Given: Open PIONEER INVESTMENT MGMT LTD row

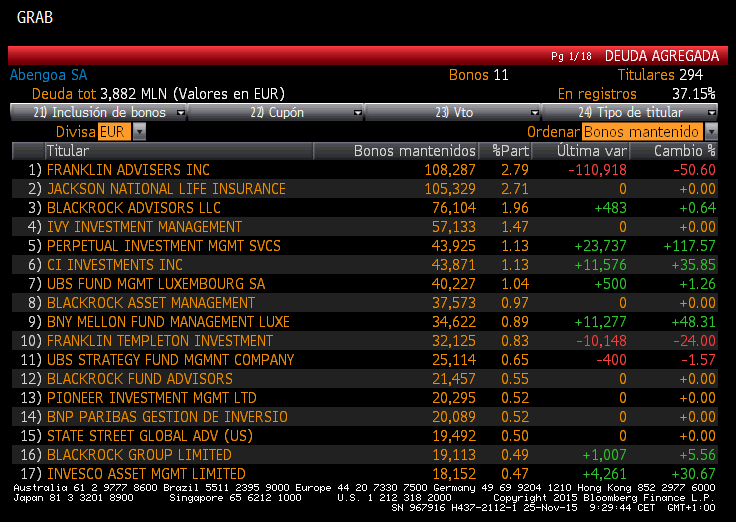Looking at the screenshot, I should [365, 398].
